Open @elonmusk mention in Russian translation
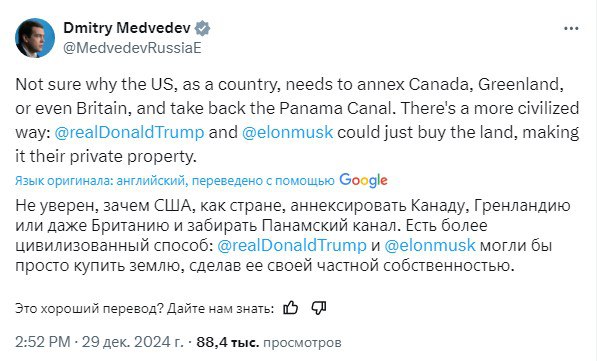 click(x=430, y=245)
